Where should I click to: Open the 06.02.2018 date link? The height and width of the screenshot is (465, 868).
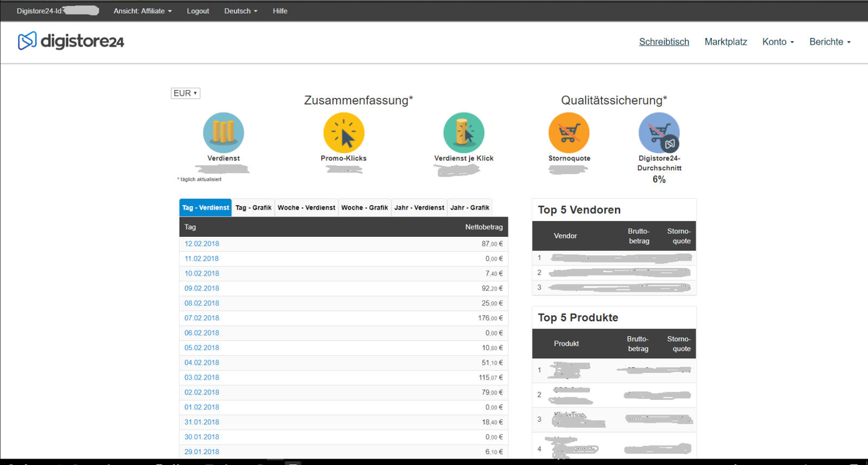pos(202,333)
